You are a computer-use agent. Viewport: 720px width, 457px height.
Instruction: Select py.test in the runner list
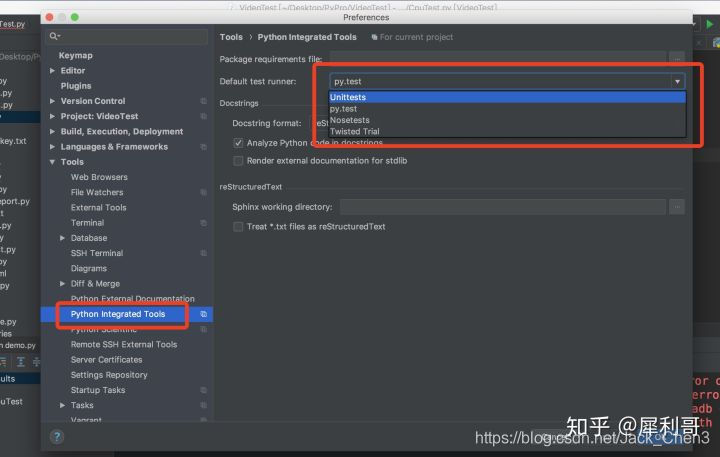[507, 109]
